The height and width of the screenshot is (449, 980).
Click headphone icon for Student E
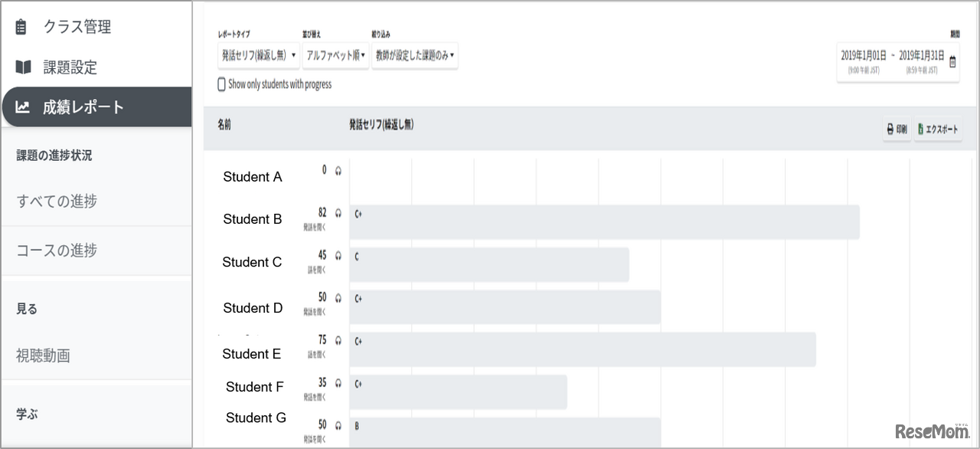(338, 340)
